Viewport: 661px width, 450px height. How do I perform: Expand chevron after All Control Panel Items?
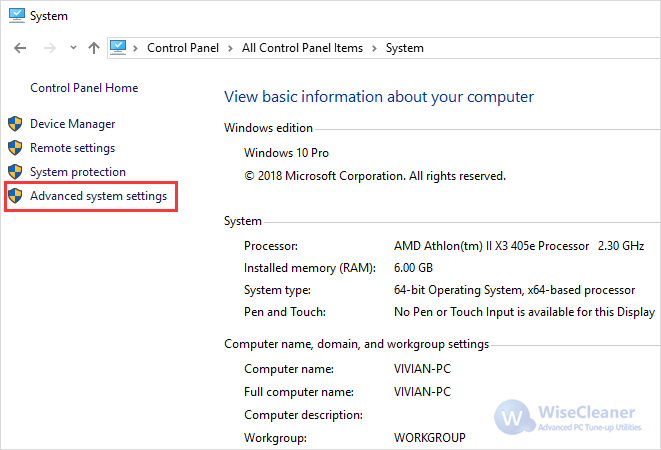[374, 49]
